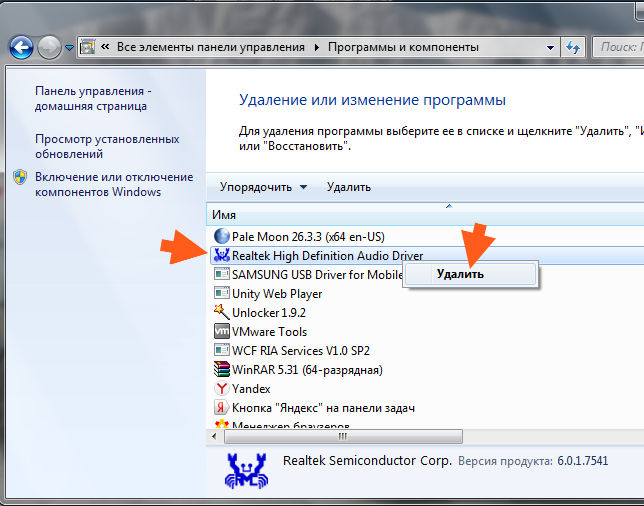Click the VMware Tools vm icon
The width and height of the screenshot is (644, 506).
222,331
